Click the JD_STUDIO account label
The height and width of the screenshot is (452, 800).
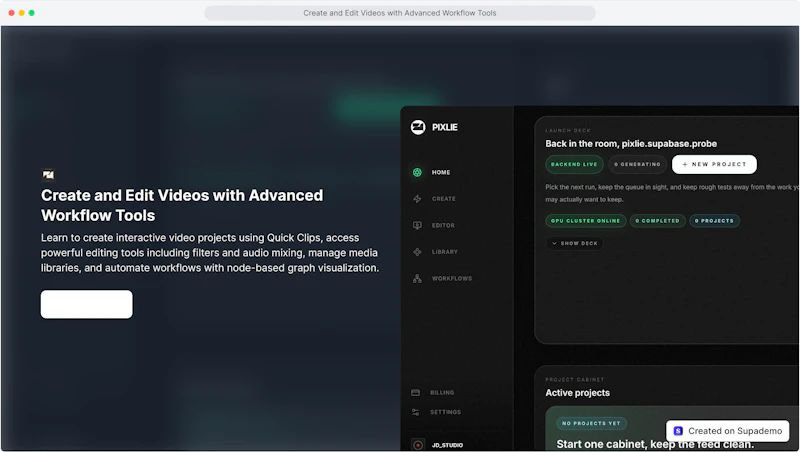[447, 445]
